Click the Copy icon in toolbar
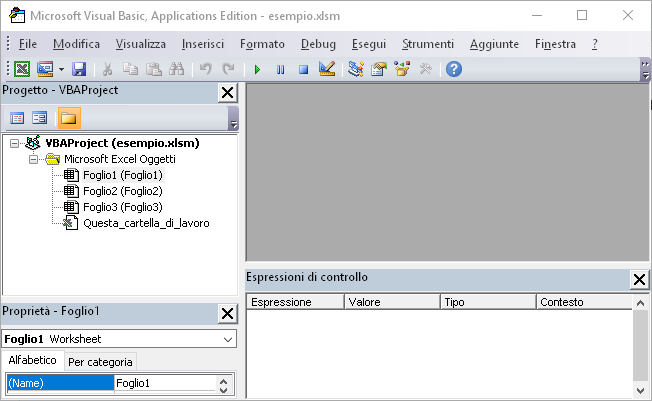652x401 pixels. coord(131,69)
